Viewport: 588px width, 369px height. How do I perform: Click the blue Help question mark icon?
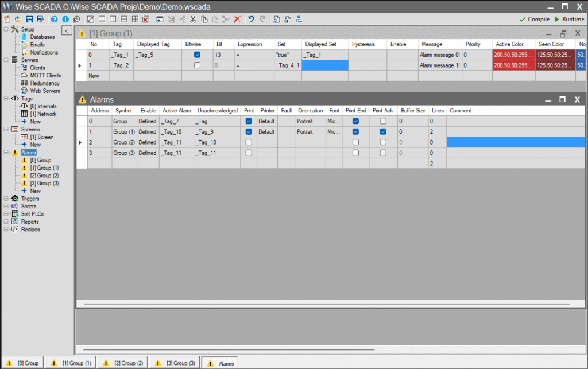[x=55, y=19]
